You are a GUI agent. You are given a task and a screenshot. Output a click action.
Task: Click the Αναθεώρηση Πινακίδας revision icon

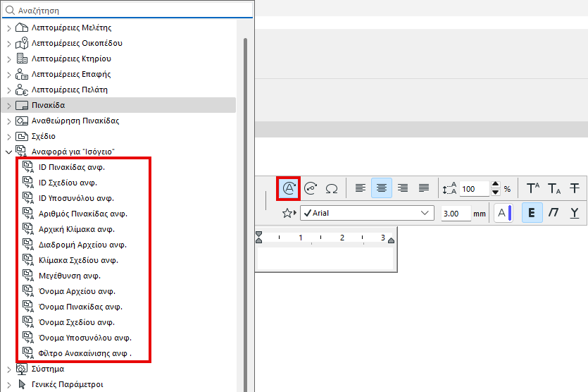pyautogui.click(x=22, y=121)
